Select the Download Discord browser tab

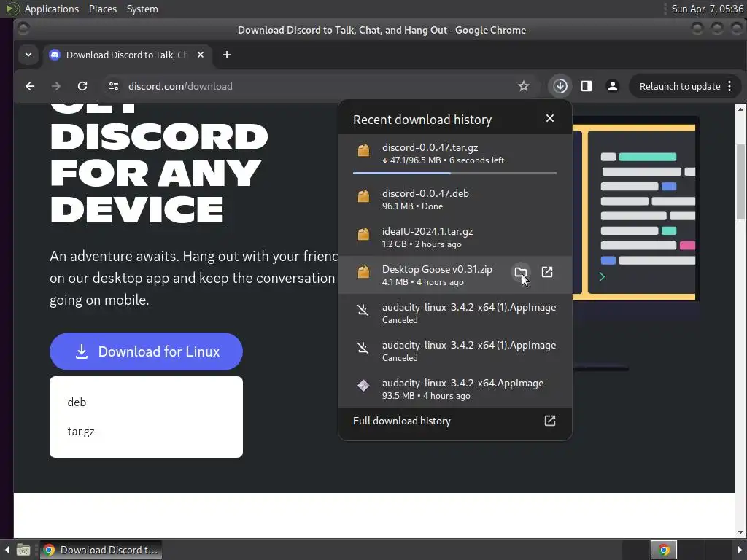pos(127,55)
